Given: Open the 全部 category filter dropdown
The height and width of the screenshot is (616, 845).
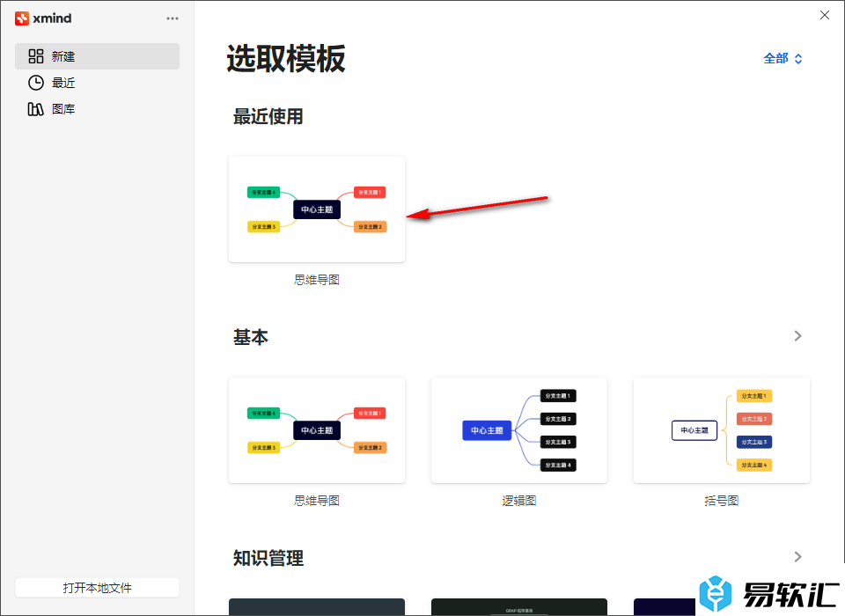Looking at the screenshot, I should (783, 58).
